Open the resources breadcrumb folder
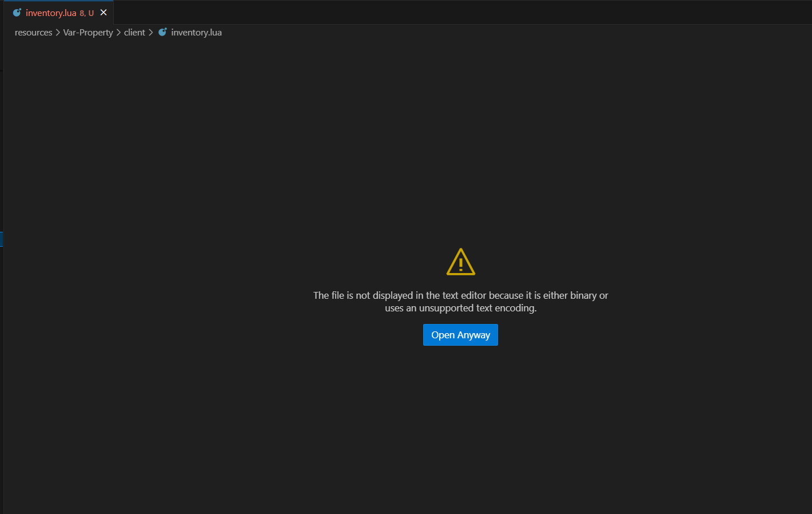 tap(33, 33)
